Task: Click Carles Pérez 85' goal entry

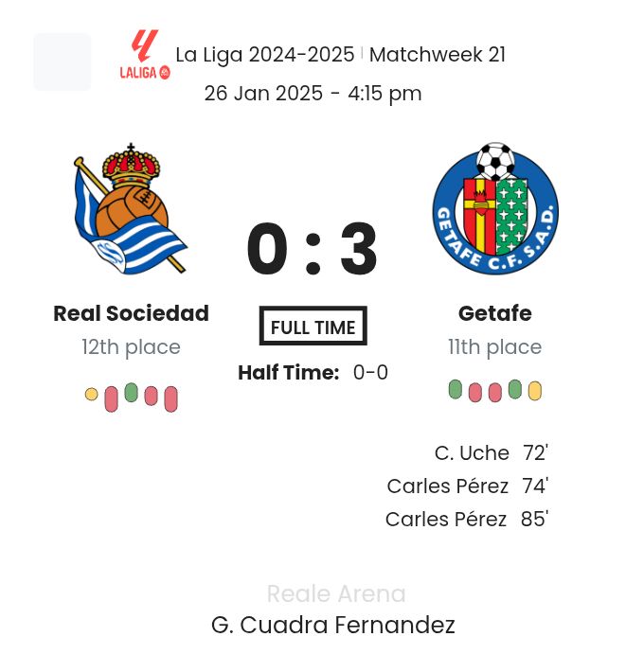Action: click(466, 520)
